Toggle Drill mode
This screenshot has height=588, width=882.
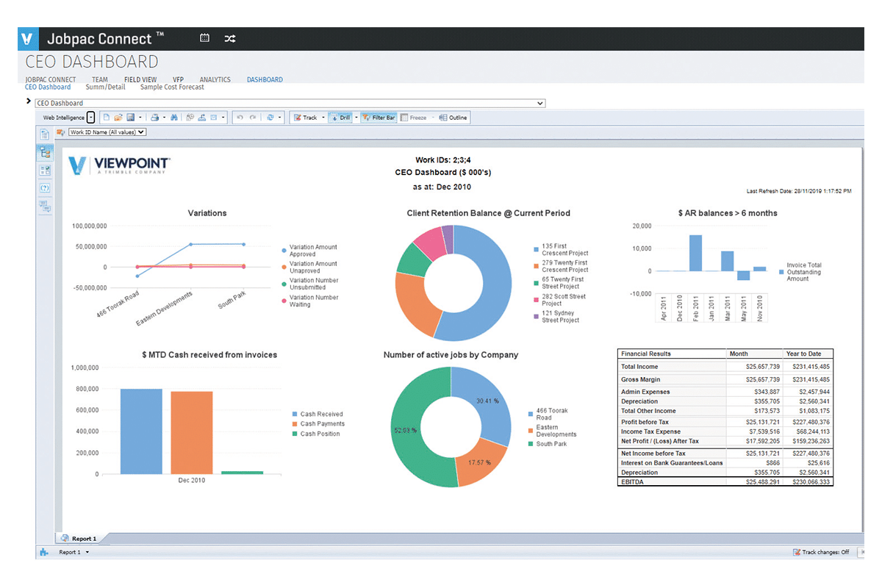[x=340, y=118]
